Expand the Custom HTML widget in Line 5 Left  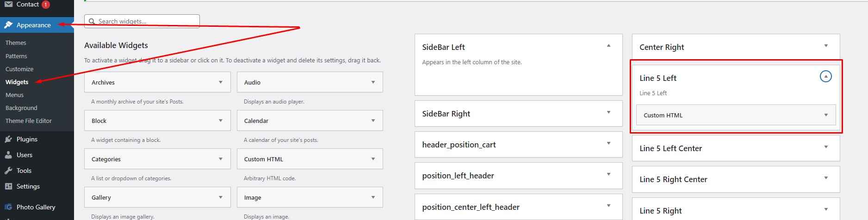tap(826, 115)
